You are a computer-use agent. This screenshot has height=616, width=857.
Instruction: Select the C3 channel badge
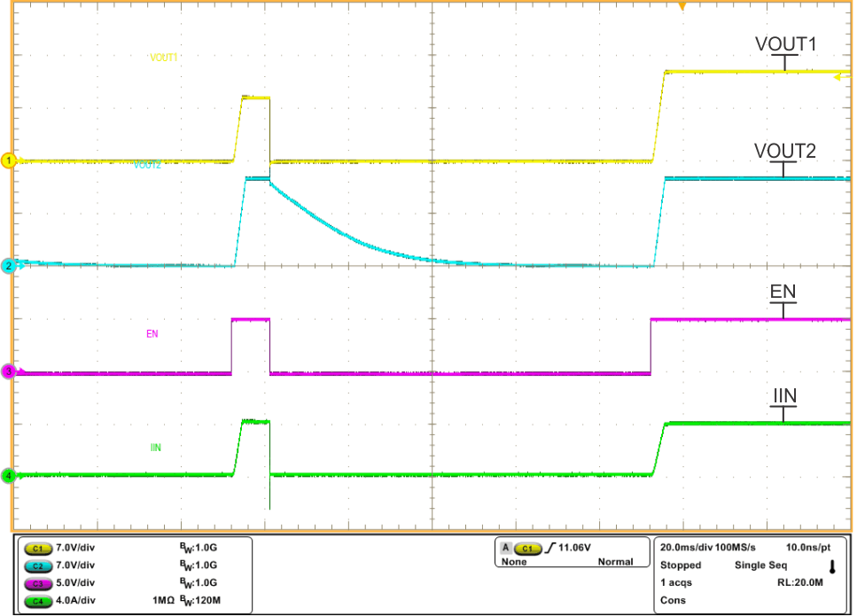pyautogui.click(x=36, y=582)
